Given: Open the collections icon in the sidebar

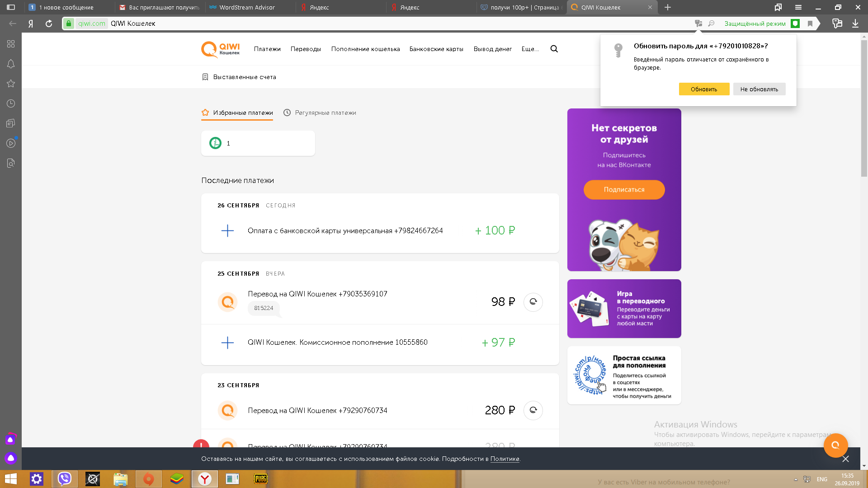Looking at the screenshot, I should [x=11, y=123].
